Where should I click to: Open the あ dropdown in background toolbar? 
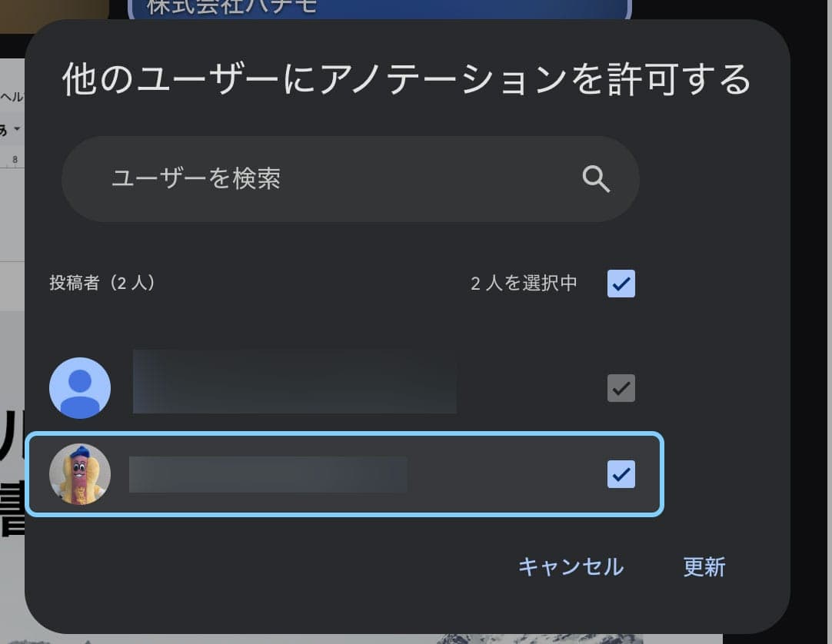tap(9, 128)
